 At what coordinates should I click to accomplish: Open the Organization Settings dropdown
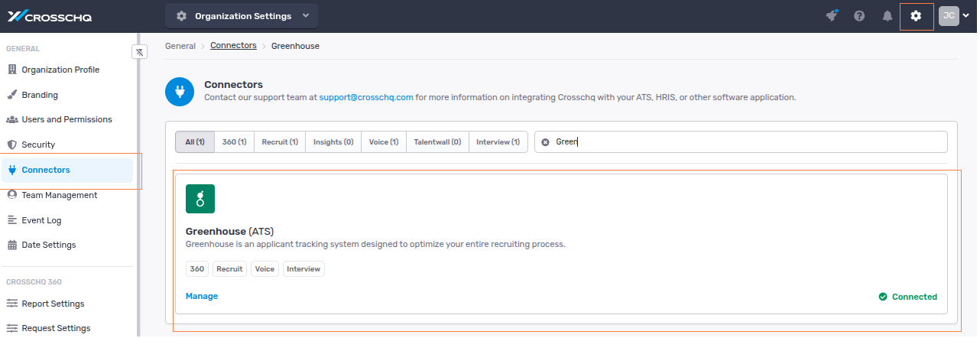(242, 16)
